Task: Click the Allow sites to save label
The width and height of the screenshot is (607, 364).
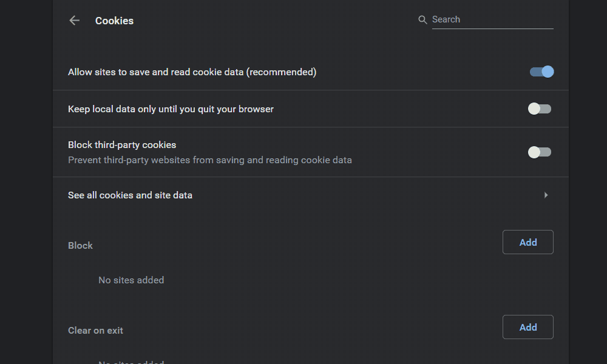Action: pos(192,72)
